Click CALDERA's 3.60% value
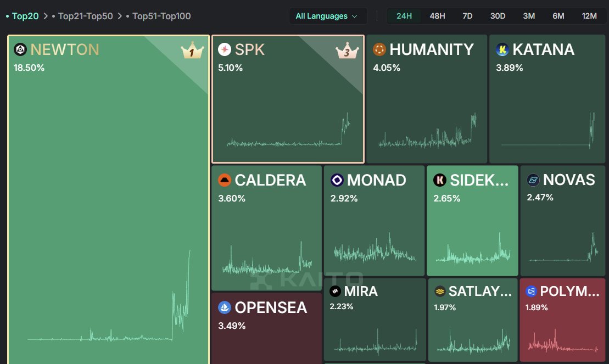This screenshot has height=364, width=609. [232, 199]
